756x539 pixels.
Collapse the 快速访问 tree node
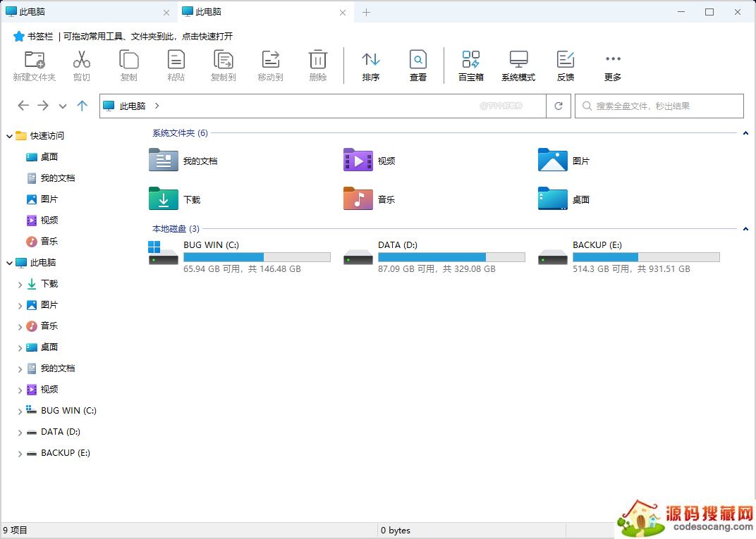pos(9,136)
